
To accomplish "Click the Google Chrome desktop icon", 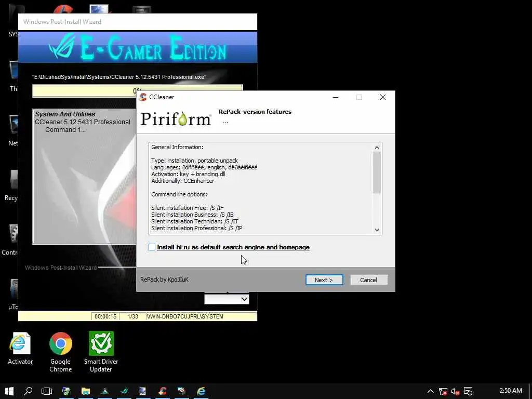I will pos(60,352).
